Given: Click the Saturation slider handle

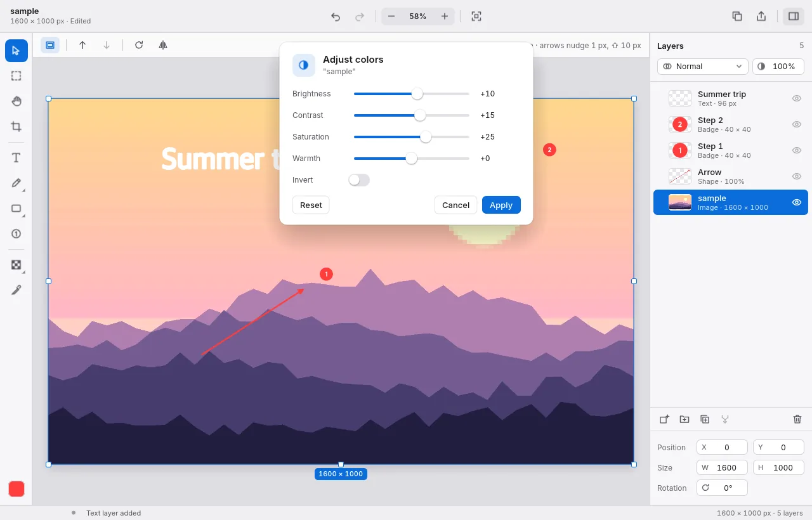Looking at the screenshot, I should pos(426,137).
